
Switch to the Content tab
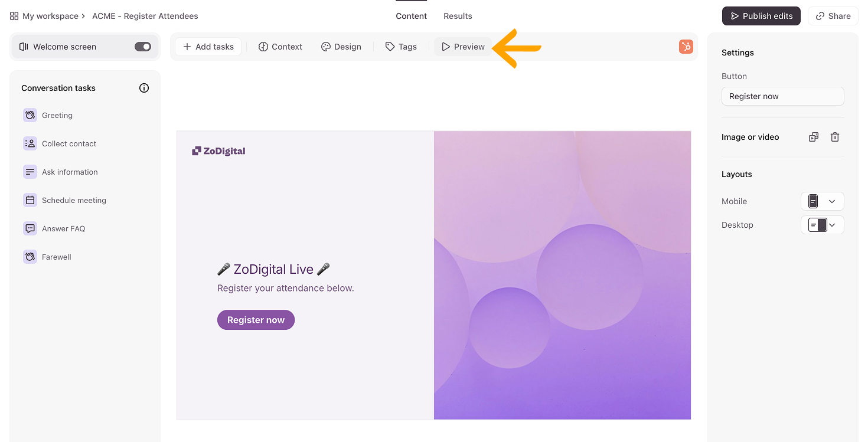(x=411, y=16)
